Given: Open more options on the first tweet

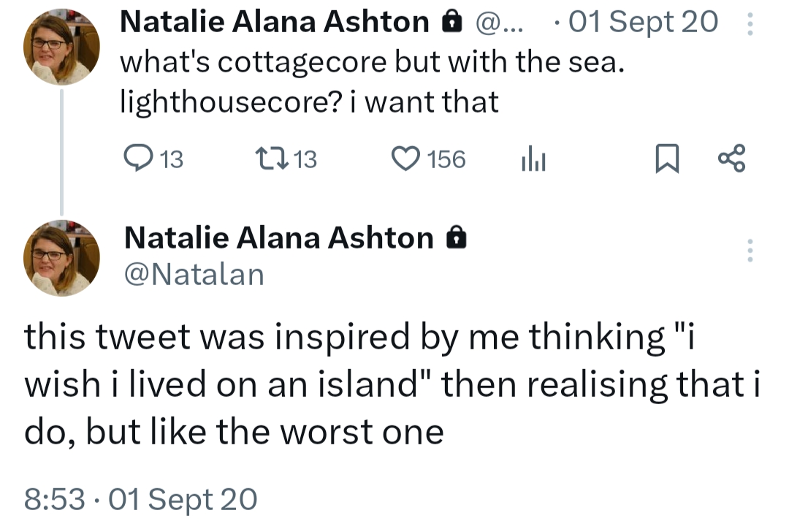Looking at the screenshot, I should click(x=748, y=25).
